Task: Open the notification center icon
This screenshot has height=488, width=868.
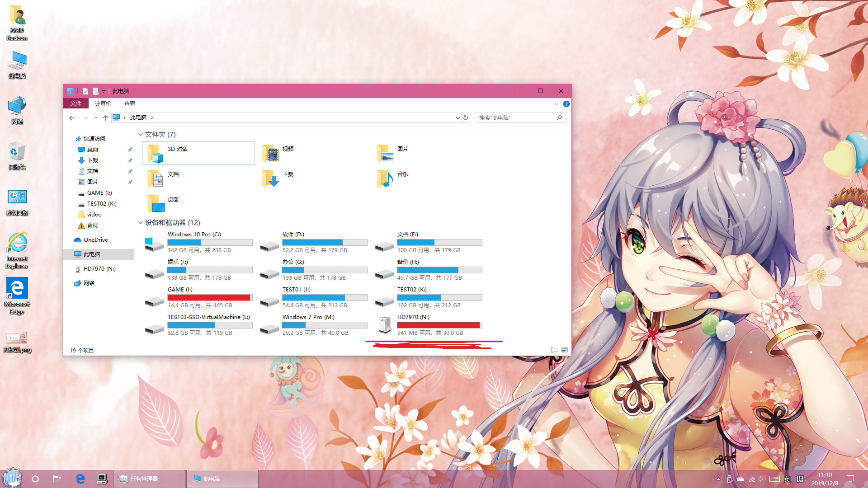Action: pos(850,479)
